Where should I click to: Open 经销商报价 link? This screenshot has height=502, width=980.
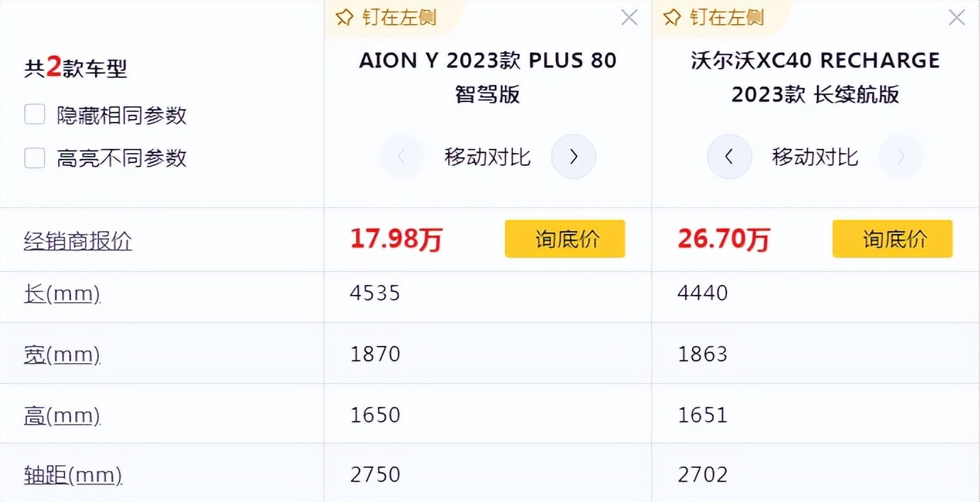point(78,241)
